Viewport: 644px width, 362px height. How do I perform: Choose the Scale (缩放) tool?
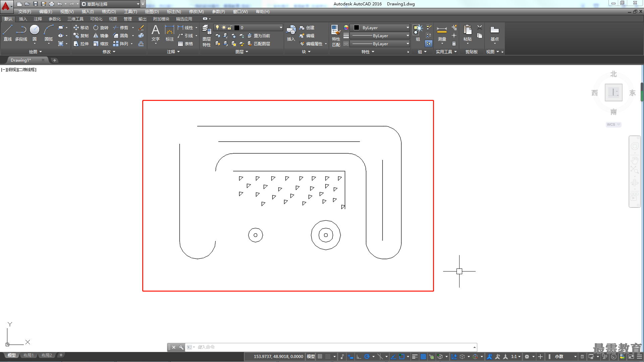pyautogui.click(x=101, y=44)
